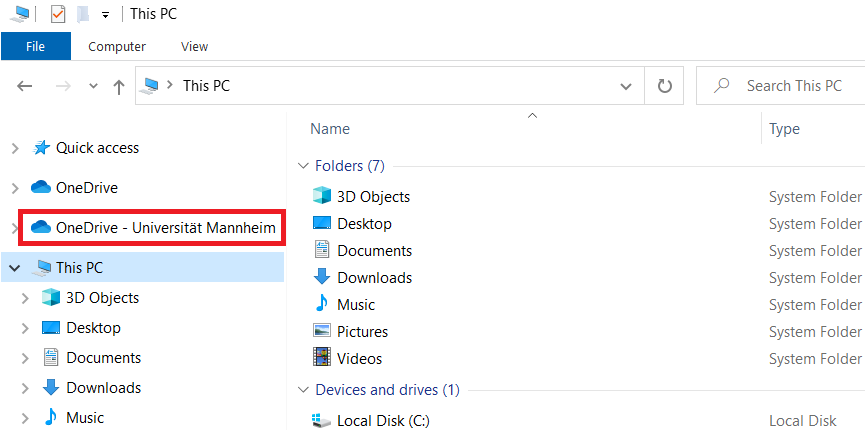Screen dimensions: 865x430
Task: Open the 3D Objects folder icon in list
Action: click(321, 197)
